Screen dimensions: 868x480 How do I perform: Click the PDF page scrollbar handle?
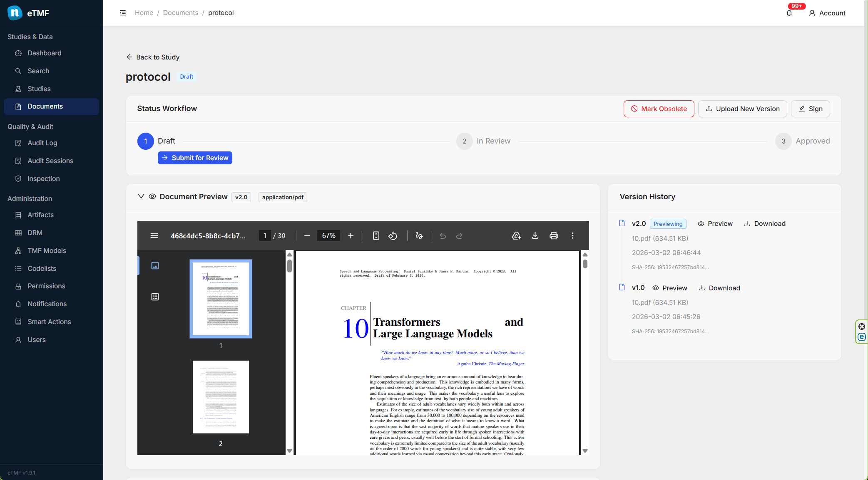click(x=585, y=264)
